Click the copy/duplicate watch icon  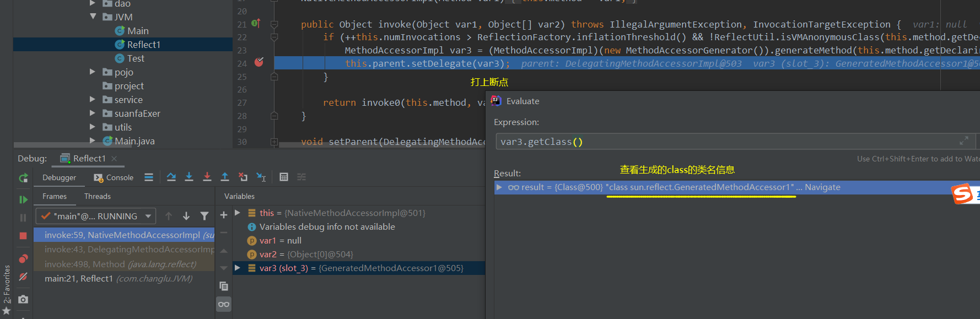tap(224, 286)
